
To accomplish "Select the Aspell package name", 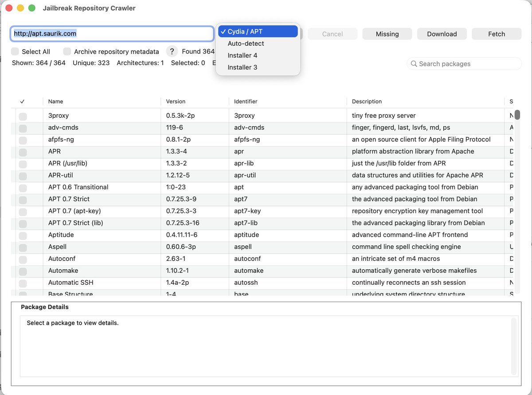I will click(58, 247).
